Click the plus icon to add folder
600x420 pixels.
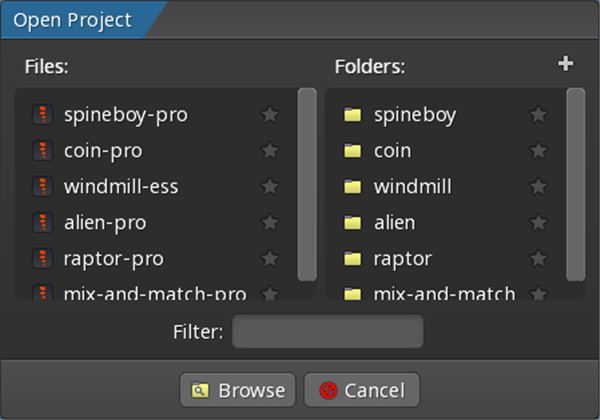click(x=566, y=64)
